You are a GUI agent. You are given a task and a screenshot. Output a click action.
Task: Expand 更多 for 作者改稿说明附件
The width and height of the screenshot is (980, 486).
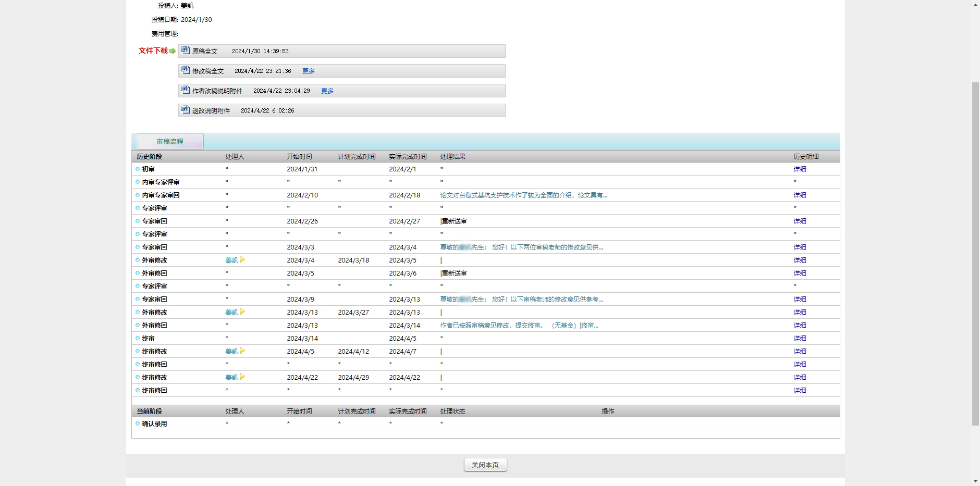click(327, 91)
